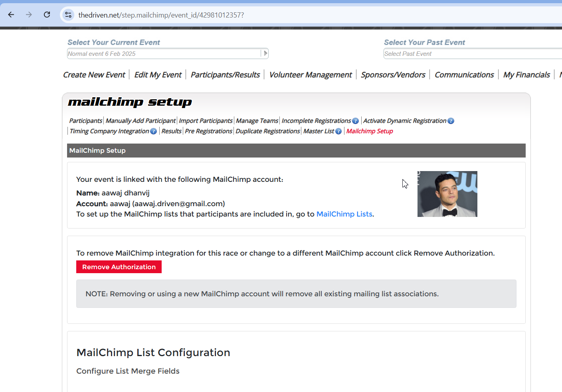Open help icon beside Incomplete Registrations
Screen dimensions: 562x392
pyautogui.click(x=356, y=121)
